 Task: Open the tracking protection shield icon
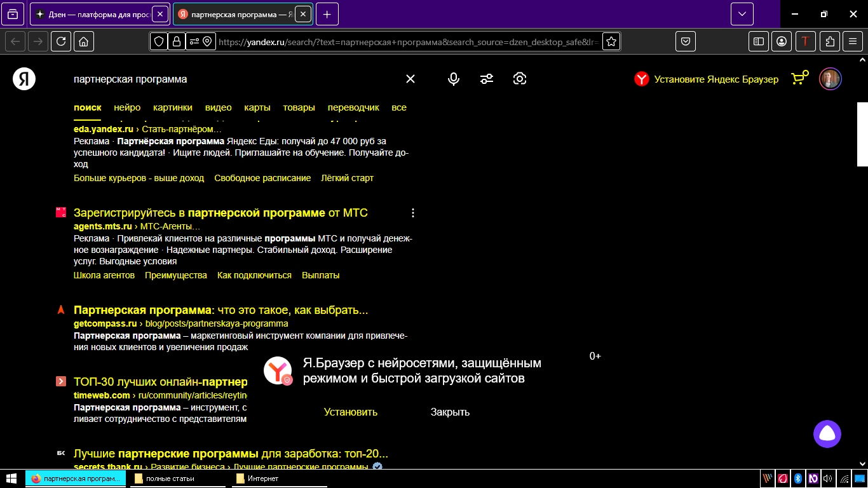[x=159, y=42]
